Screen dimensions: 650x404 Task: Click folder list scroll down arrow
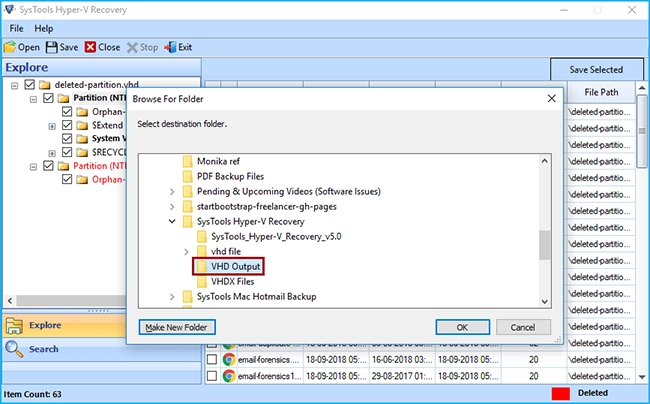pyautogui.click(x=545, y=302)
